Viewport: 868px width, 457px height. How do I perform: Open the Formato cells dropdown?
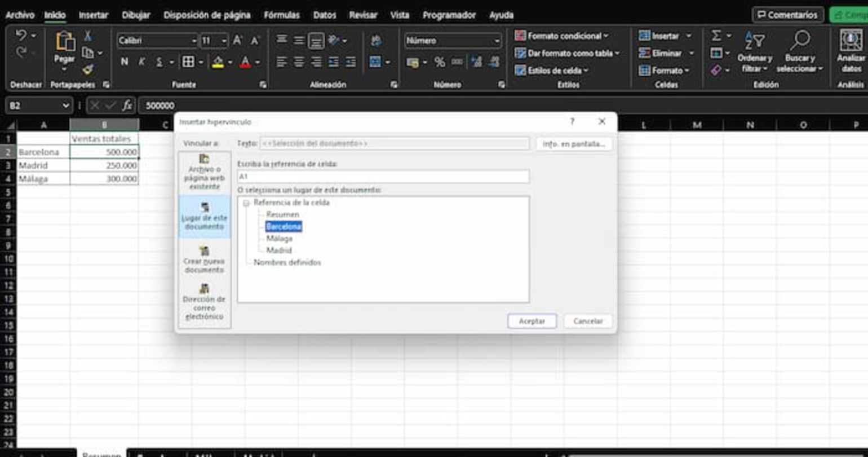coord(665,71)
